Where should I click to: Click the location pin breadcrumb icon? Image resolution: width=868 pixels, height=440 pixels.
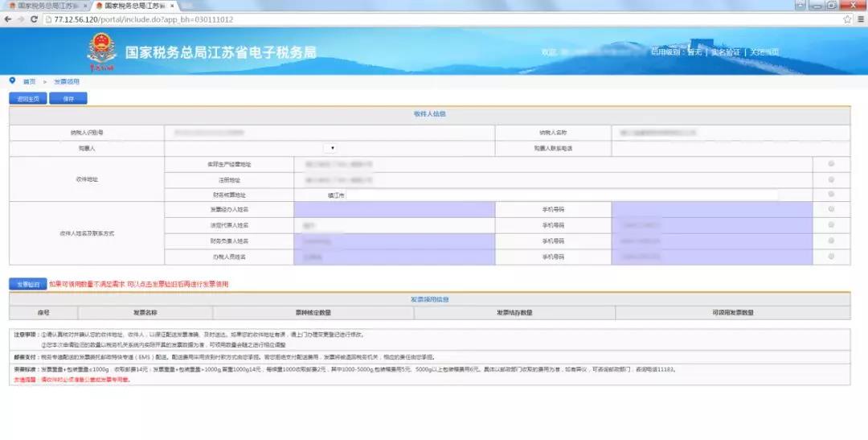(12, 80)
